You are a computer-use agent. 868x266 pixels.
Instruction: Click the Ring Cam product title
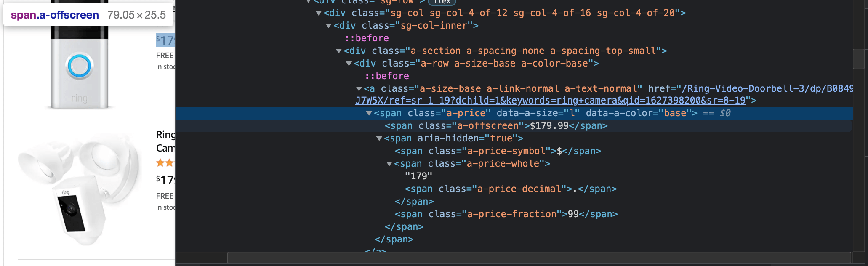coord(165,141)
